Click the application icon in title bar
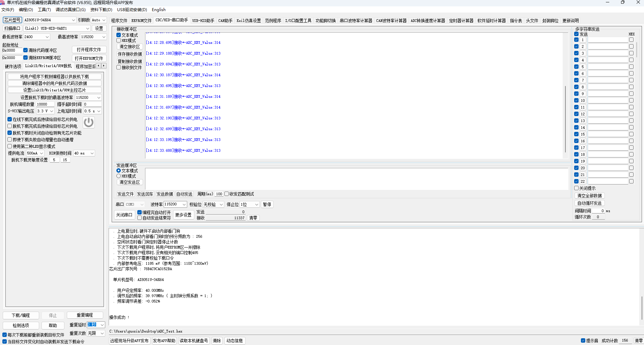Viewport: 644px width, 345px height. 2,2
